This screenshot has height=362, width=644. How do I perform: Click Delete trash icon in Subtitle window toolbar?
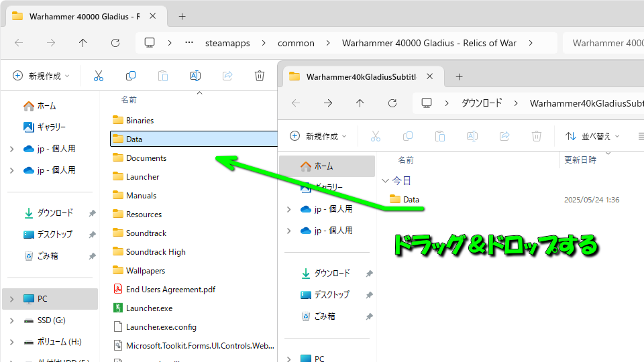pyautogui.click(x=537, y=136)
